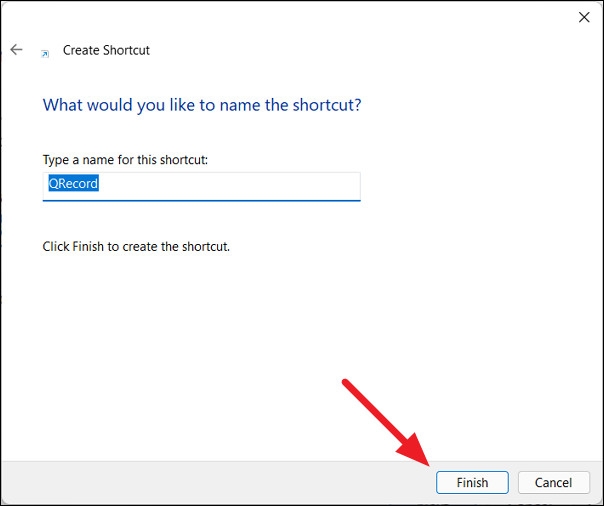Close the Create Shortcut dialog
604x506 pixels.
(x=583, y=17)
